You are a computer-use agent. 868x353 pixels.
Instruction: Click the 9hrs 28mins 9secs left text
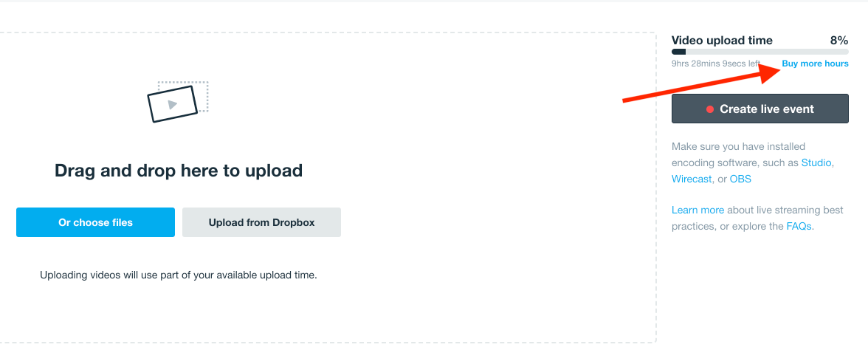point(716,64)
